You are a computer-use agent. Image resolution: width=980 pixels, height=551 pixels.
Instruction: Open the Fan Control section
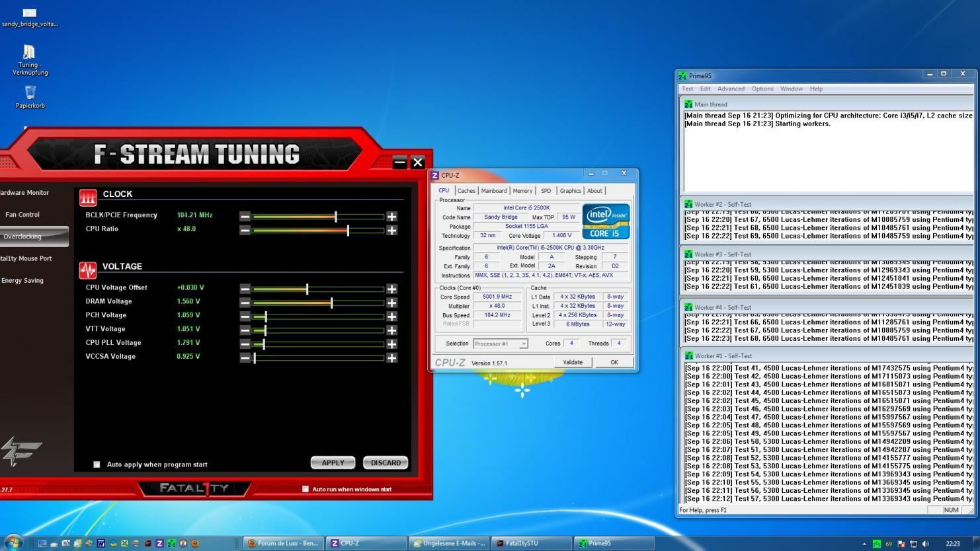tap(22, 215)
